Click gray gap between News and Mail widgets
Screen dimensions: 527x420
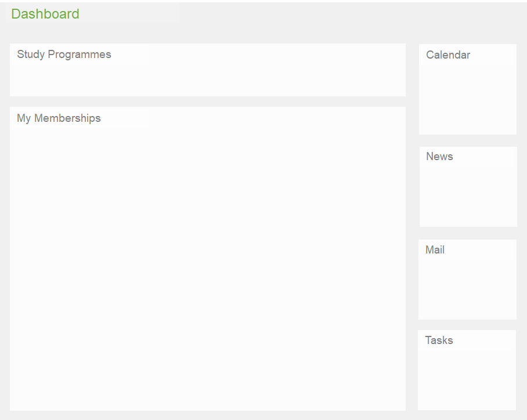[468, 233]
